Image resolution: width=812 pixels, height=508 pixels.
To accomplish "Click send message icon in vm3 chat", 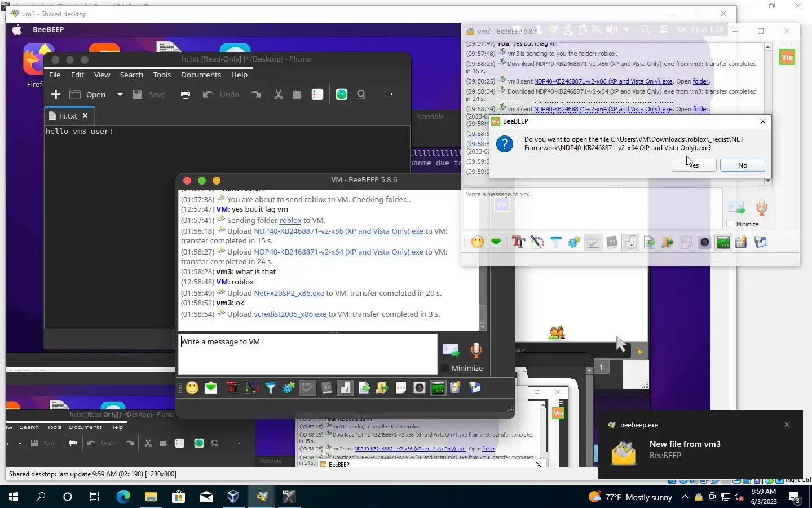I will [x=736, y=208].
